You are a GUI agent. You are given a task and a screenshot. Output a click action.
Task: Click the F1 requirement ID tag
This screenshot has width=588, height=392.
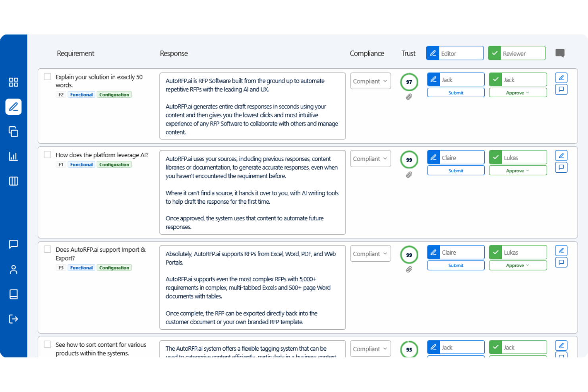tap(61, 164)
